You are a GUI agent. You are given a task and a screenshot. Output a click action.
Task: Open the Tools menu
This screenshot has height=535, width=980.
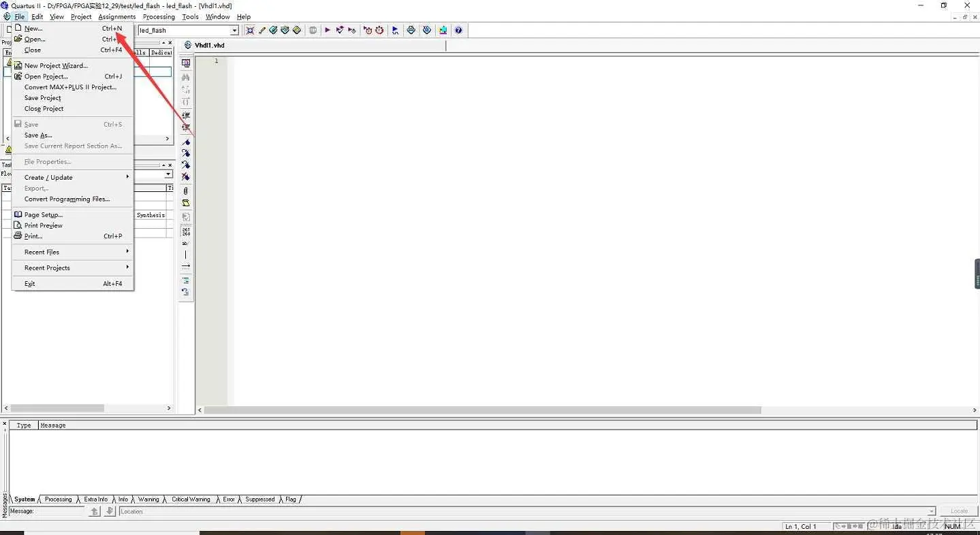tap(191, 16)
